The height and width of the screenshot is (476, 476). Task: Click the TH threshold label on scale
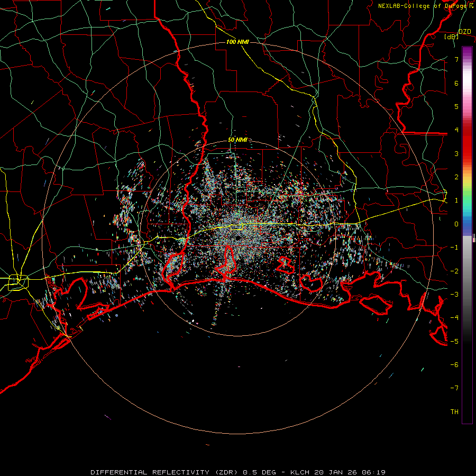tap(454, 412)
